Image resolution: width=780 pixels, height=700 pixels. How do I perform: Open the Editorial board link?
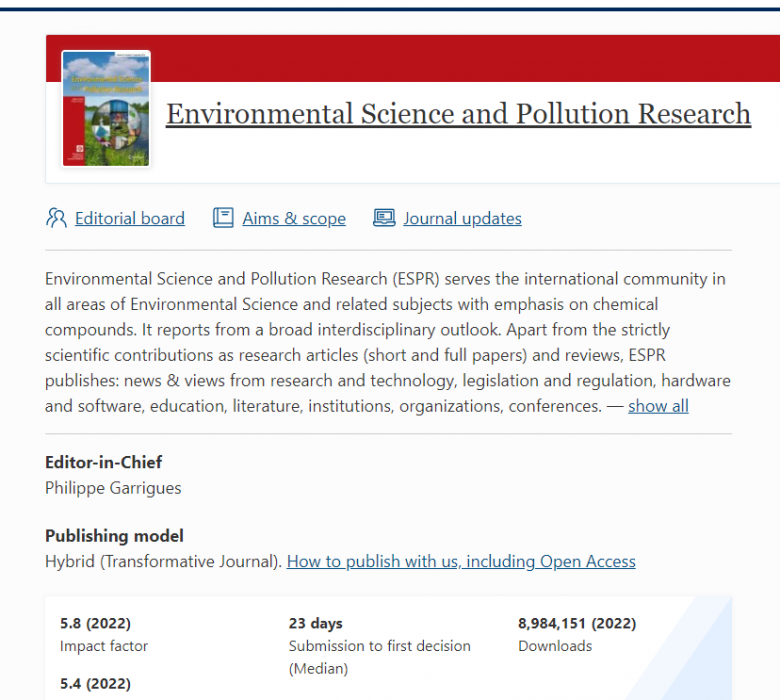(130, 218)
